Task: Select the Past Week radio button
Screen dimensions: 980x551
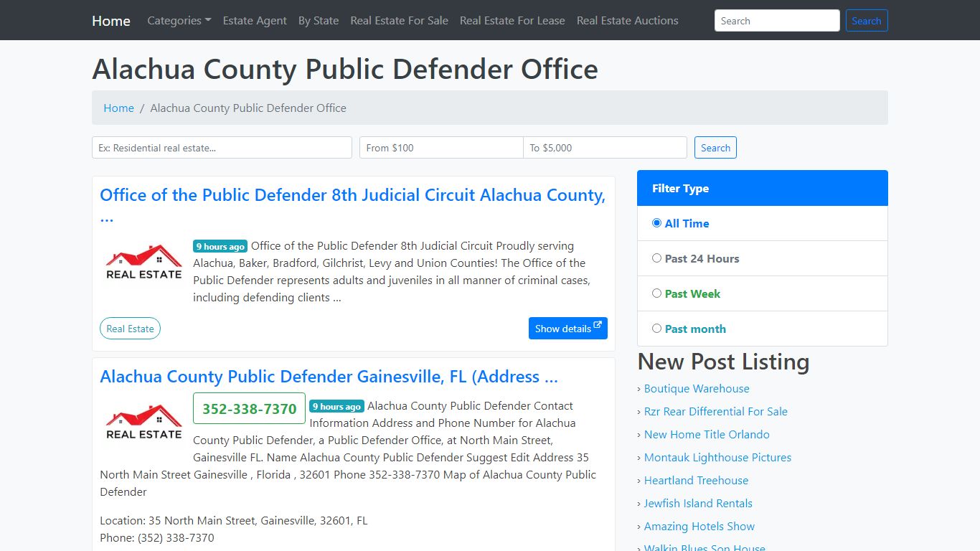Action: (x=656, y=293)
